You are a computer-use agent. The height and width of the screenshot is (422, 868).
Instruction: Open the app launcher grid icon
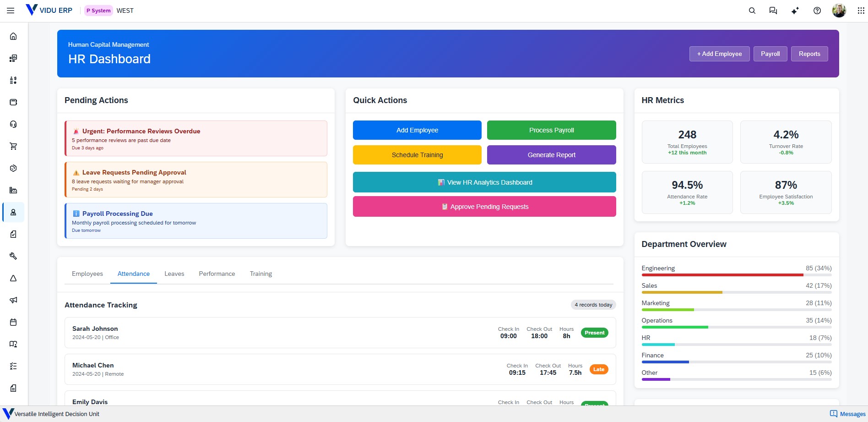click(x=861, y=11)
